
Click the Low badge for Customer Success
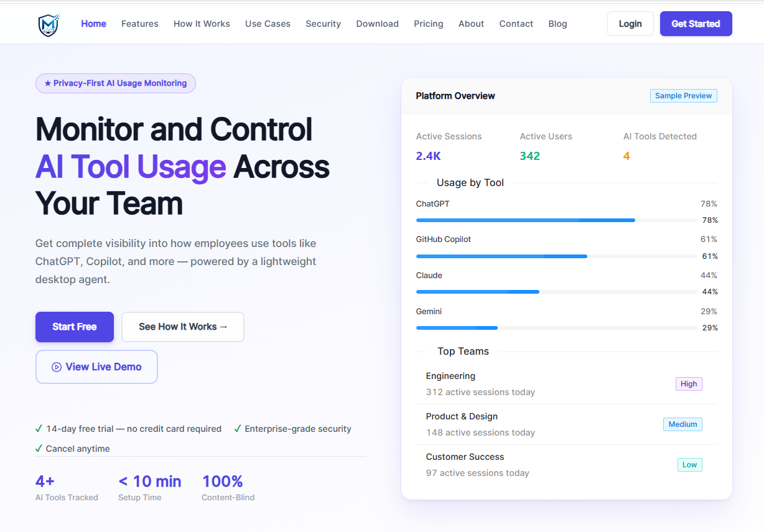point(689,465)
